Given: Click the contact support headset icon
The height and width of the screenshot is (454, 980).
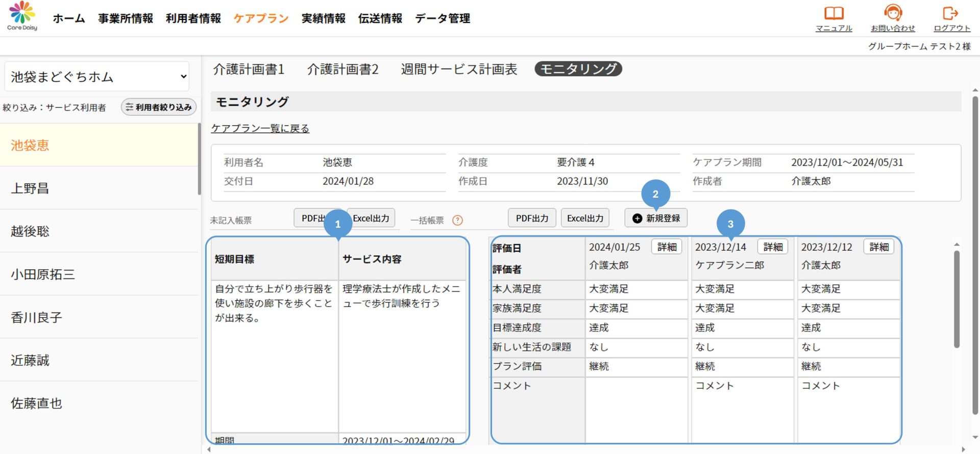Looking at the screenshot, I should (x=893, y=13).
